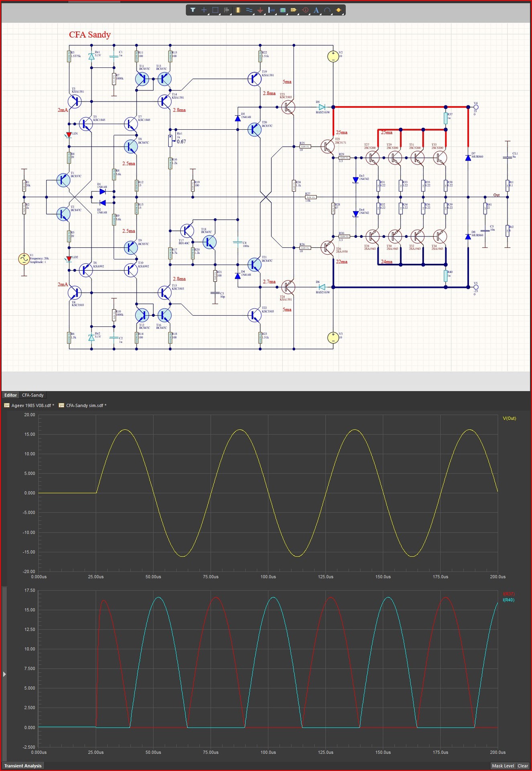The width and height of the screenshot is (532, 771).
Task: Click the Clear button
Action: click(x=523, y=766)
